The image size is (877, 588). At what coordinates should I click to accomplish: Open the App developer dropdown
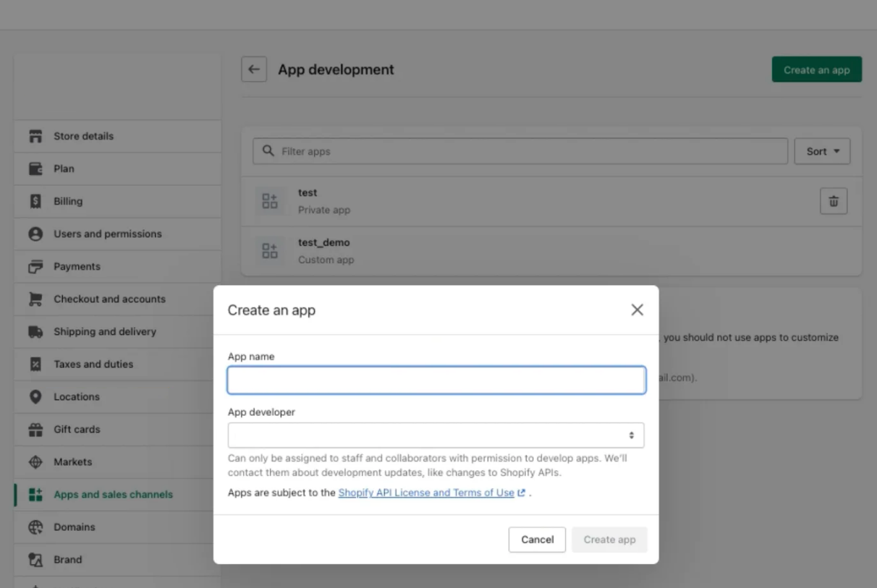(x=436, y=435)
